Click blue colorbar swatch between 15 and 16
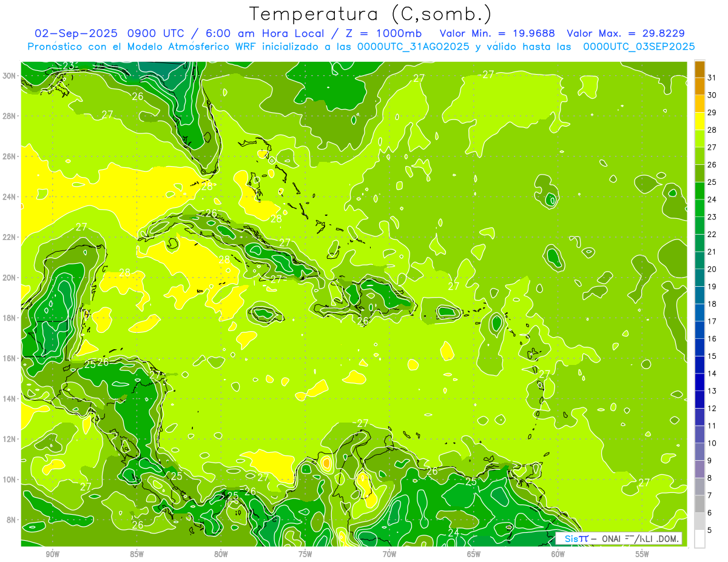This screenshot has height=562, width=728. click(699, 347)
